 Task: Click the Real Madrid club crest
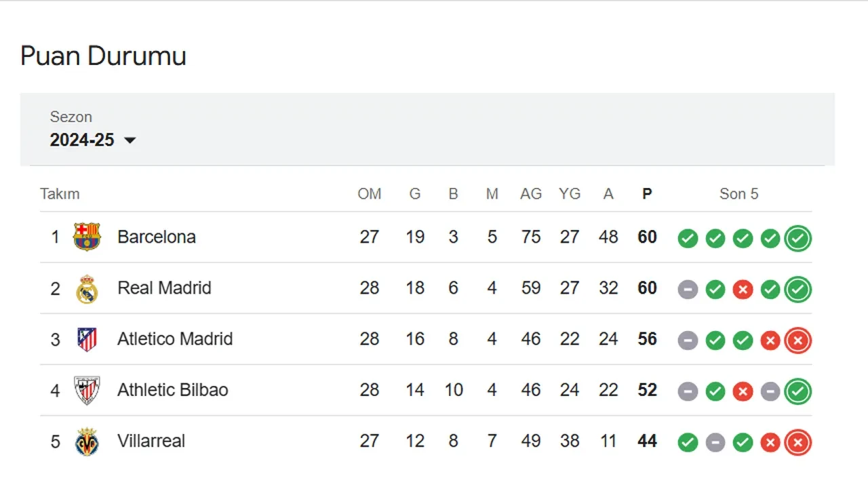pos(87,288)
